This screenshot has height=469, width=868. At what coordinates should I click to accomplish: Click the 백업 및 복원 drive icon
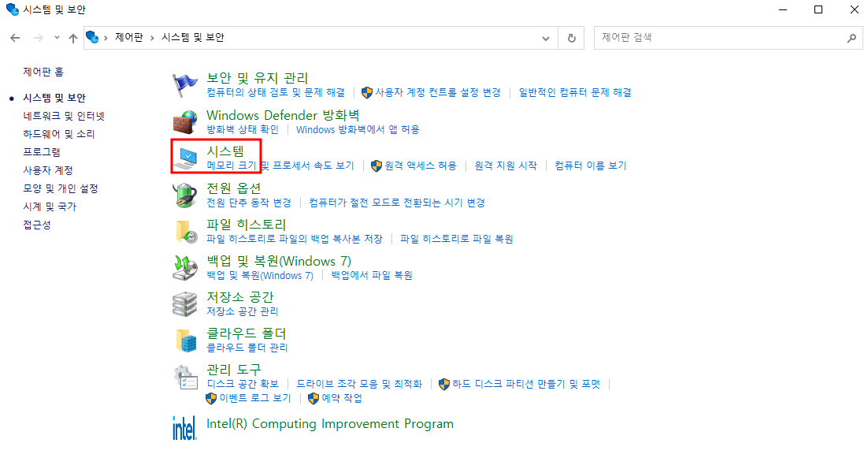[185, 268]
